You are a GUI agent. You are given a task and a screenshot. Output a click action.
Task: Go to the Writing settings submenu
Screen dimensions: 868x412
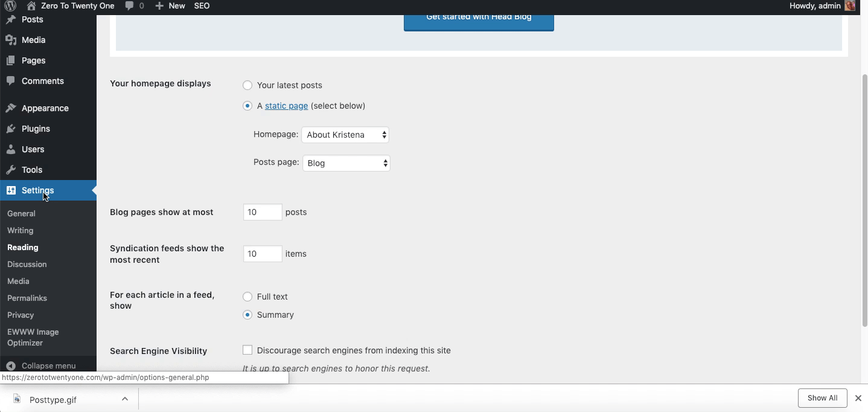point(20,230)
